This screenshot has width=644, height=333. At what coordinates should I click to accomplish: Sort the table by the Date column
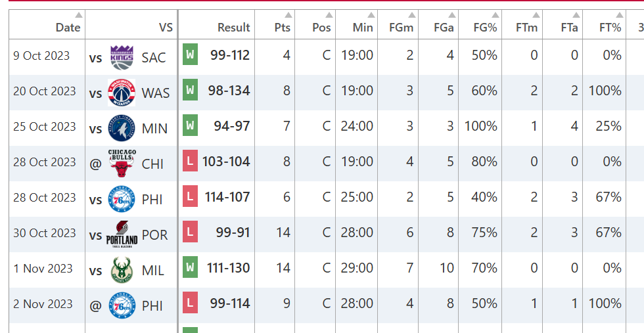pyautogui.click(x=68, y=27)
